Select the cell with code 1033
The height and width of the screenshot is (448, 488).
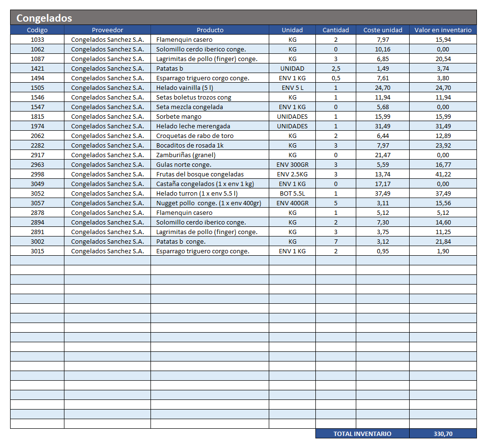pos(37,39)
